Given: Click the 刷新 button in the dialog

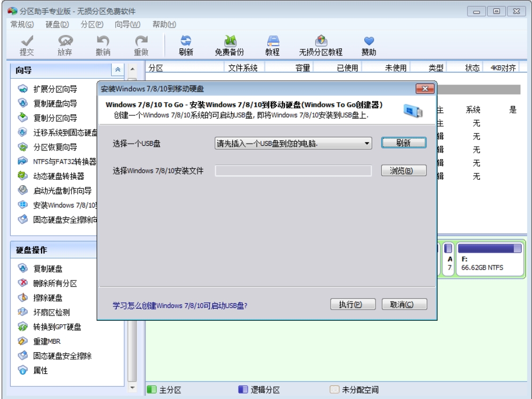Looking at the screenshot, I should [404, 143].
